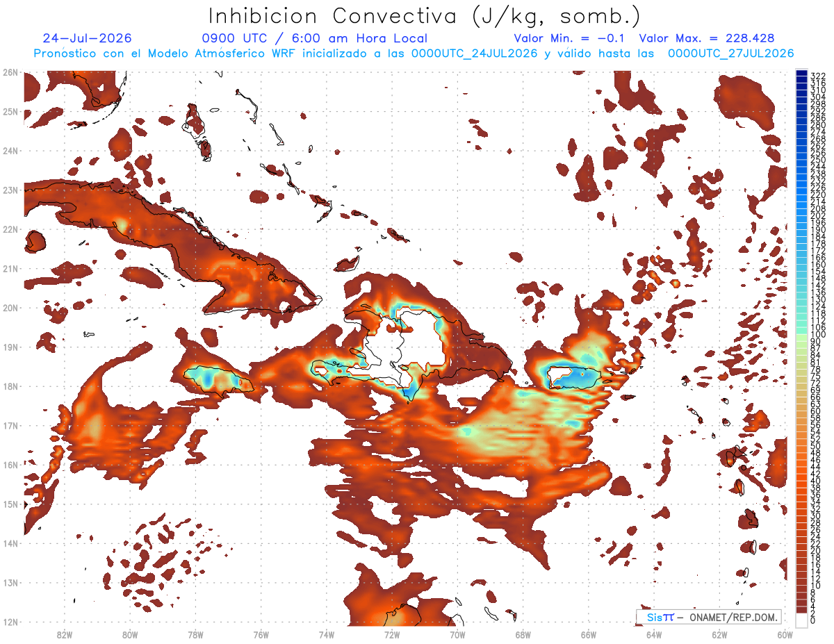The width and height of the screenshot is (834, 644).
Task: Click the 74W longitude label
Action: point(326,634)
